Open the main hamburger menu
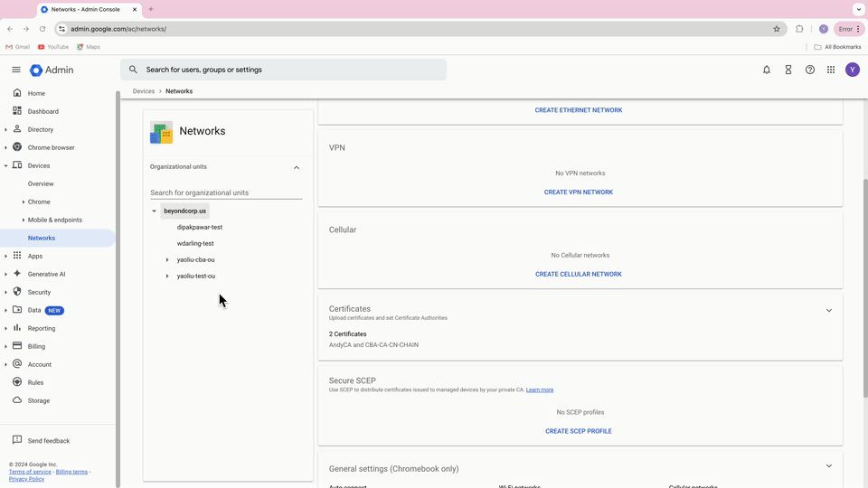Screen dimensions: 868x488 pyautogui.click(x=16, y=70)
